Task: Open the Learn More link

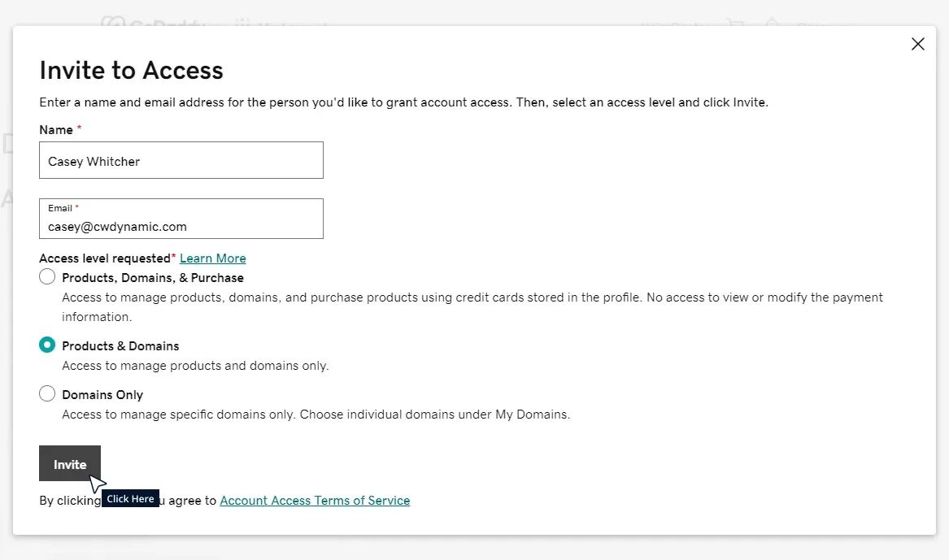Action: click(212, 258)
